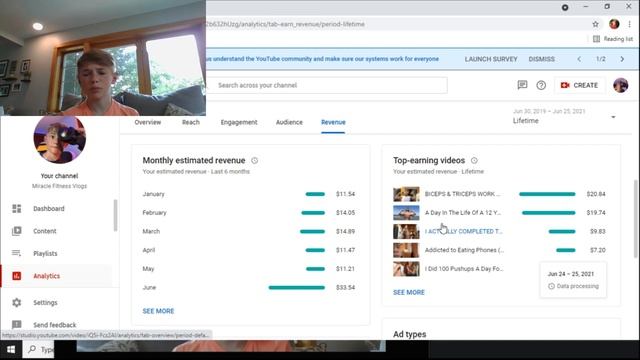Click the Content sidebar icon
640x360 pixels.
coord(16,231)
